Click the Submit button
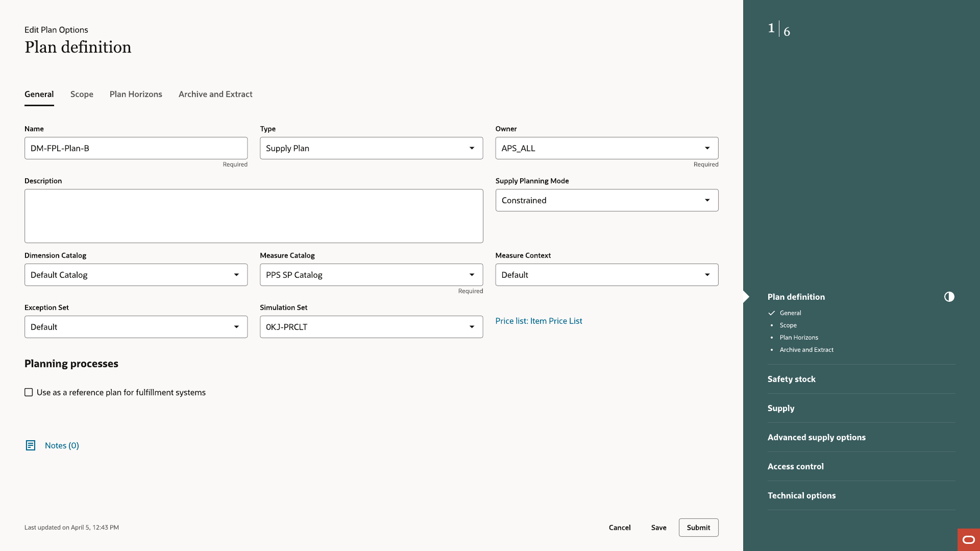Screen dimensions: 980x551 pyautogui.click(x=698, y=528)
